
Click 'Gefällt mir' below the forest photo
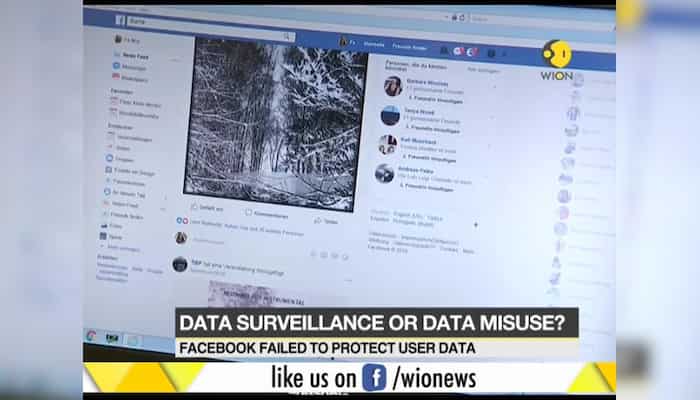[x=207, y=208]
